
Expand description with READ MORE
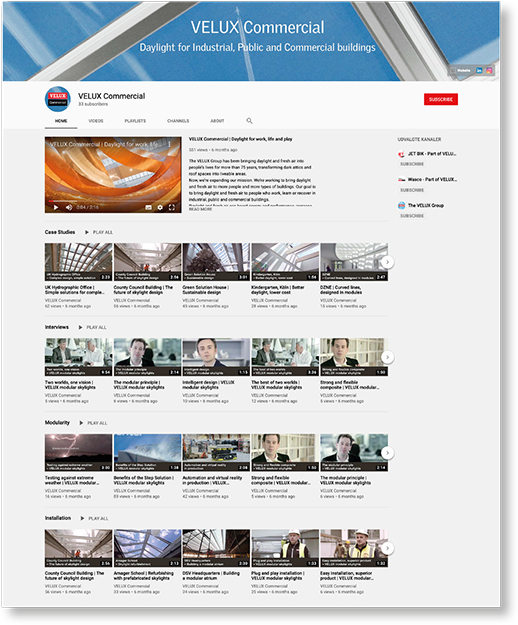[200, 209]
